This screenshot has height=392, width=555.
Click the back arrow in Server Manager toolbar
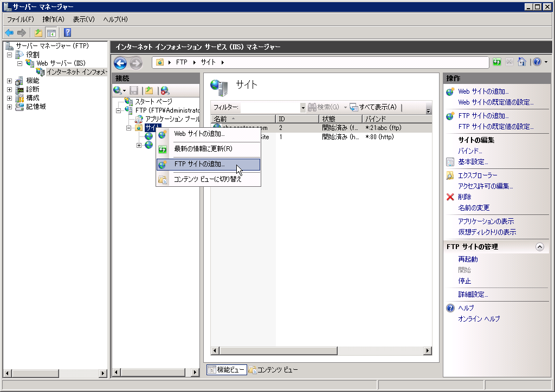[9, 33]
